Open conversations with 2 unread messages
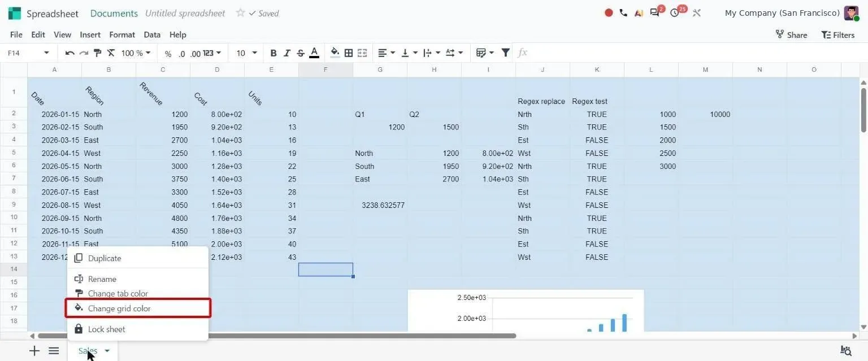The width and height of the screenshot is (868, 361). 656,12
